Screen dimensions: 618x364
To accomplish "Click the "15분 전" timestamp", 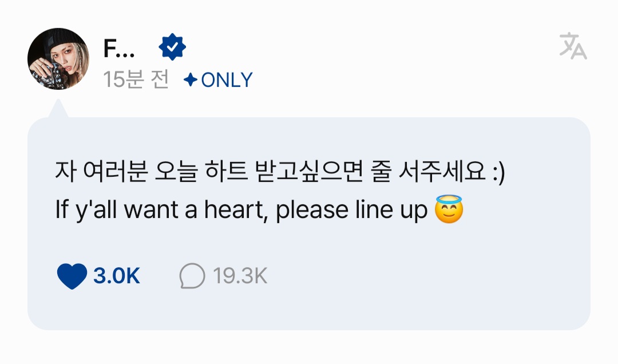I will [x=136, y=80].
